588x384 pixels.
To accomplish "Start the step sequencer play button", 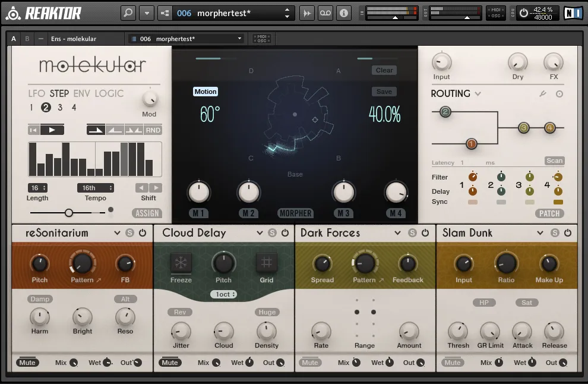I will (x=52, y=130).
